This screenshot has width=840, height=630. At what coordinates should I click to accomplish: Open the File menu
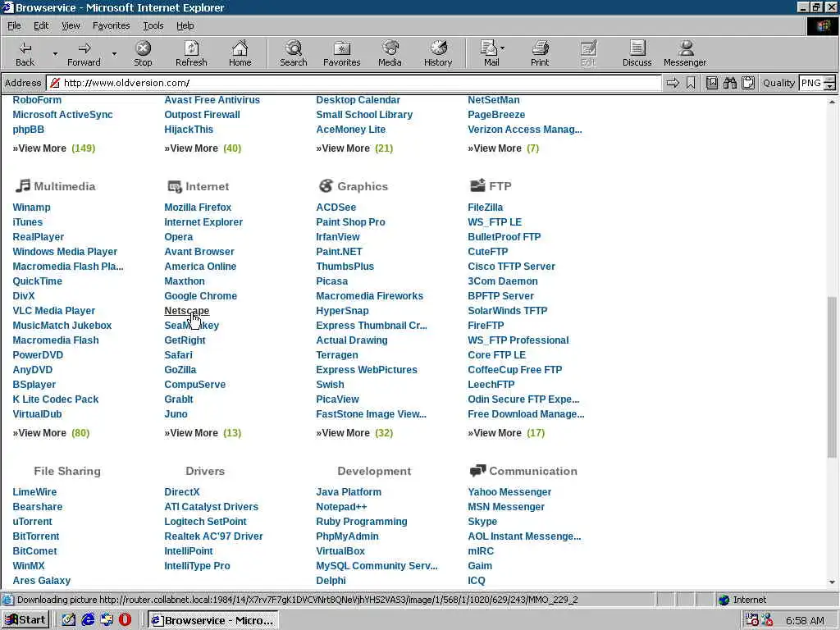(14, 25)
